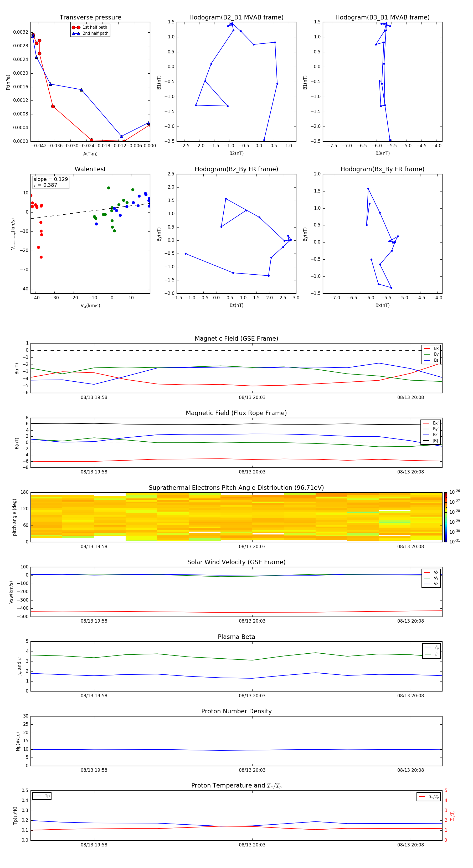473x868 pixels.
Task: Click the 'Plasma Beta' plot title
Action: pyautogui.click(x=236, y=637)
